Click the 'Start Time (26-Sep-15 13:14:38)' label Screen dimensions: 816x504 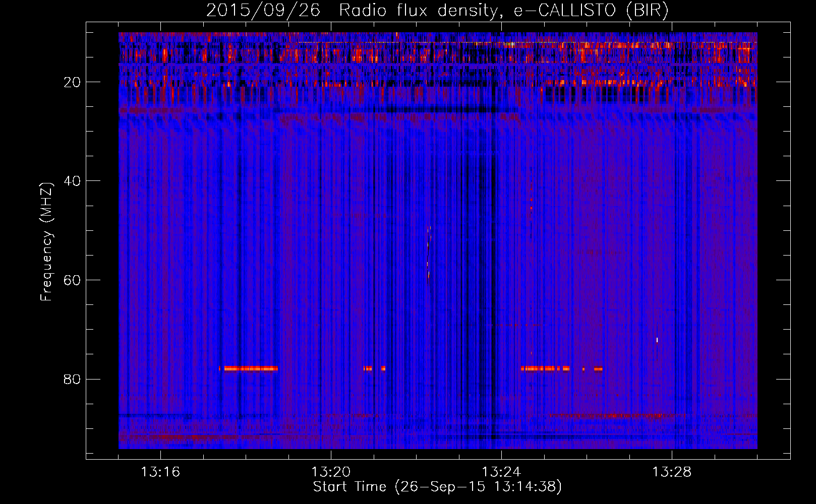(x=437, y=487)
